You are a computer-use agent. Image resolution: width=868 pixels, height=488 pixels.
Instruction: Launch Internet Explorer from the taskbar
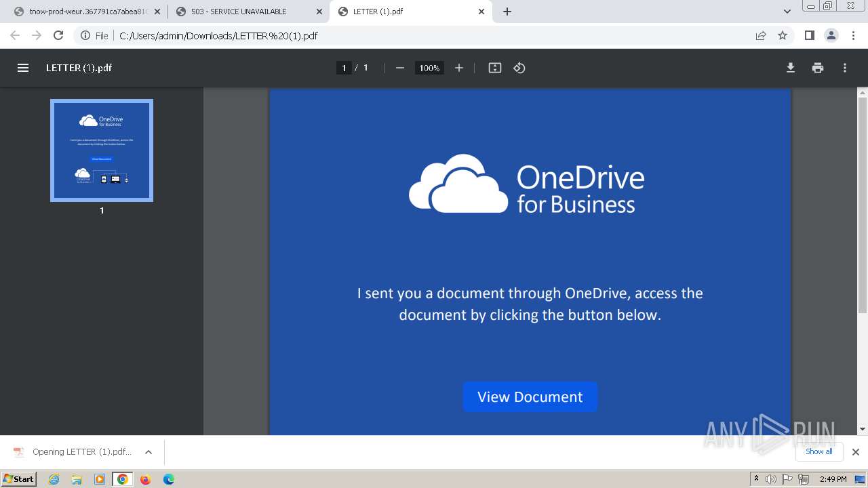pyautogui.click(x=54, y=479)
